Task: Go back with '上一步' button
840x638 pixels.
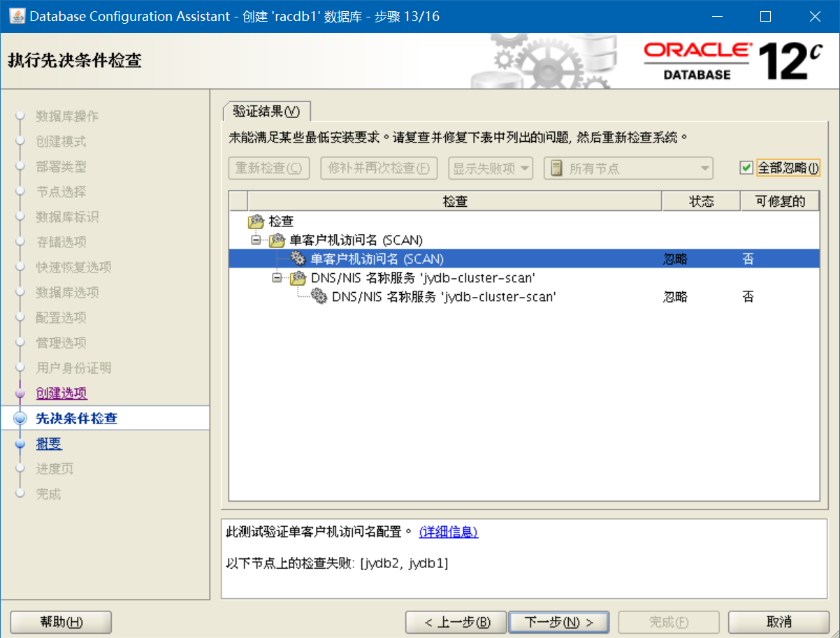Action: (457, 622)
